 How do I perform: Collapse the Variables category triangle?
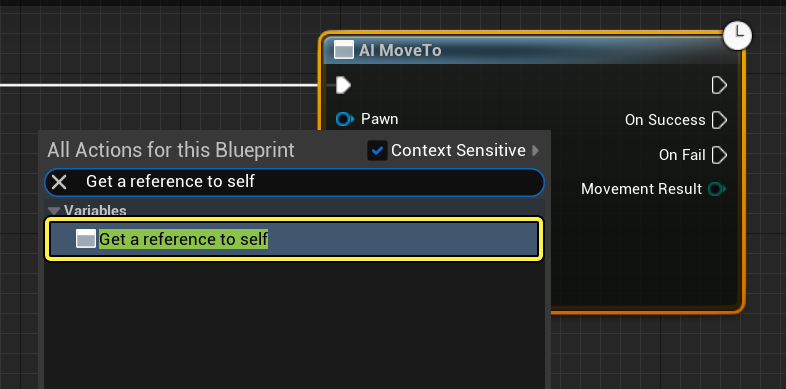pos(54,211)
